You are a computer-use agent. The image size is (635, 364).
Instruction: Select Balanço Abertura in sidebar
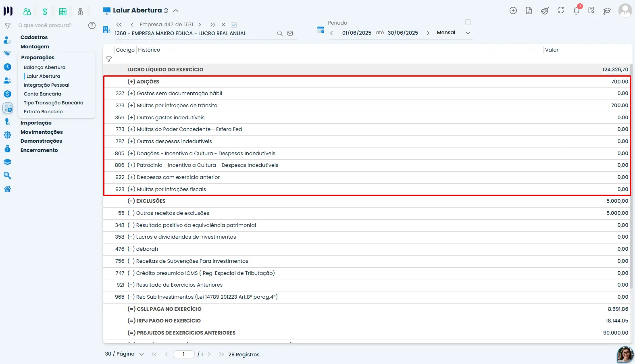[44, 67]
